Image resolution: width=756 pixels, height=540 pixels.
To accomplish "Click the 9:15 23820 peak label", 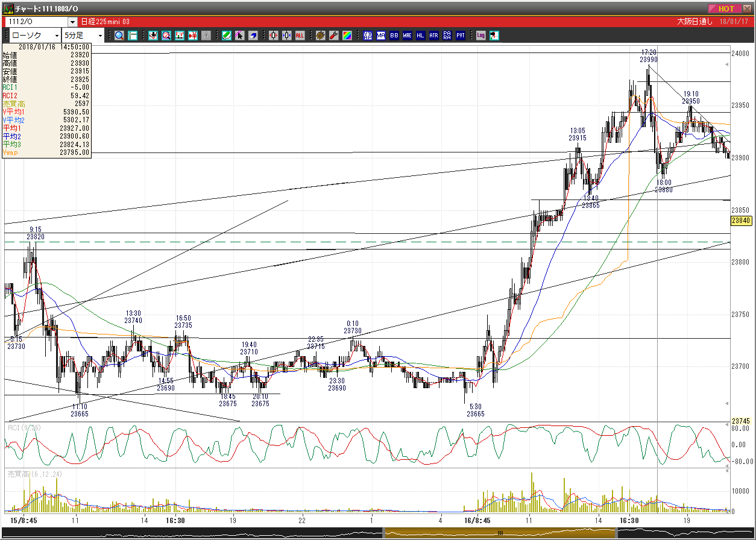I will point(35,233).
